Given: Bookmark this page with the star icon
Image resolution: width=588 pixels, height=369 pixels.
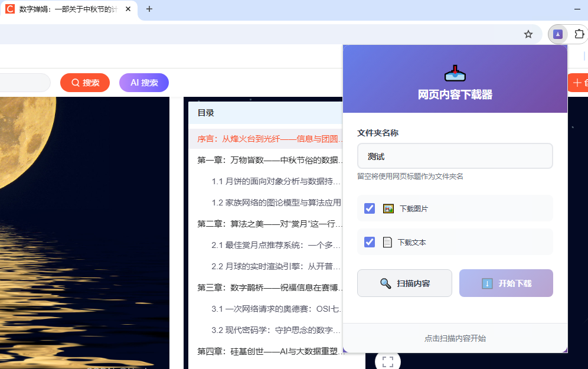Looking at the screenshot, I should (528, 34).
